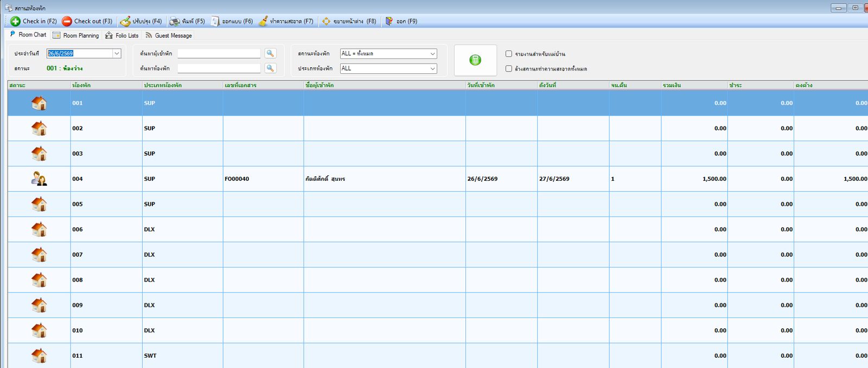Open the Guest Message tab
Viewport: 868px width, 368px height.
(x=168, y=35)
